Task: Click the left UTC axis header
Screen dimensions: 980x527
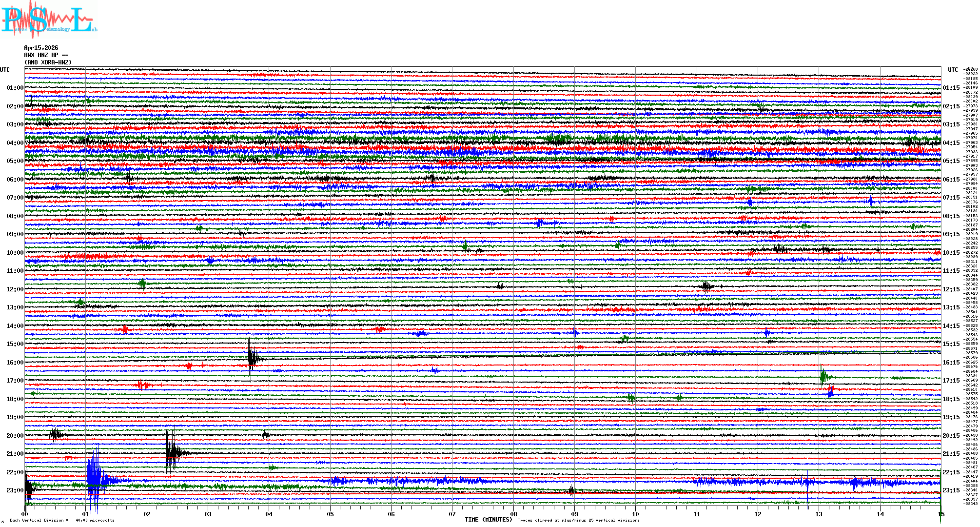Action: click(5, 70)
